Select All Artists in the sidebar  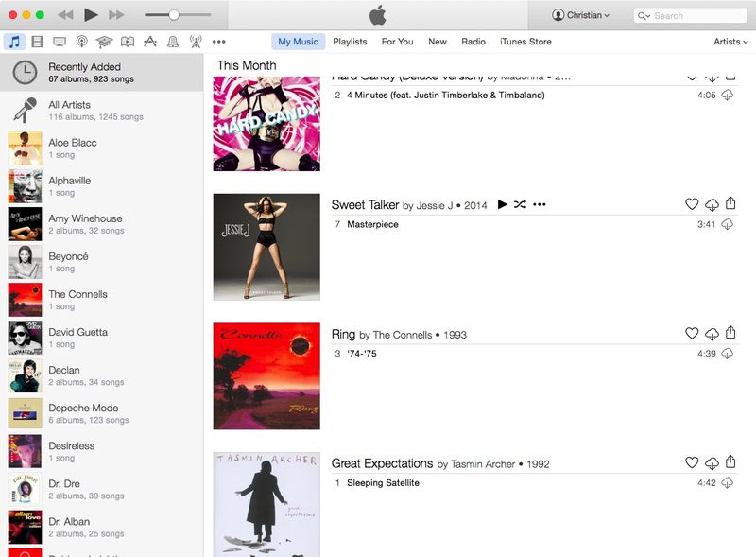[x=101, y=111]
